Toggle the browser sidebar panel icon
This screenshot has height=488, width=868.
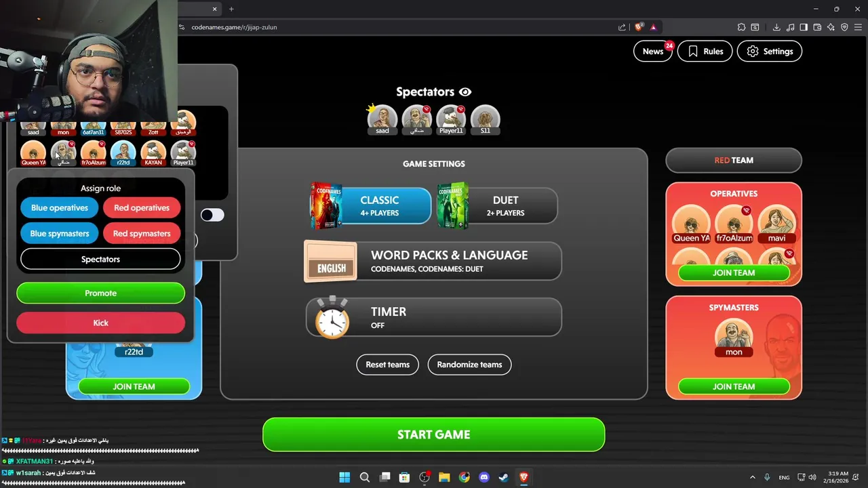click(804, 27)
